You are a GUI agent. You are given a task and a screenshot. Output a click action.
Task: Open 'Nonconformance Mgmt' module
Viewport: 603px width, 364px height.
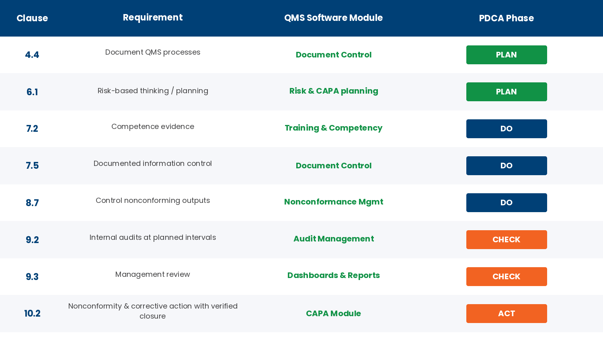tap(334, 202)
